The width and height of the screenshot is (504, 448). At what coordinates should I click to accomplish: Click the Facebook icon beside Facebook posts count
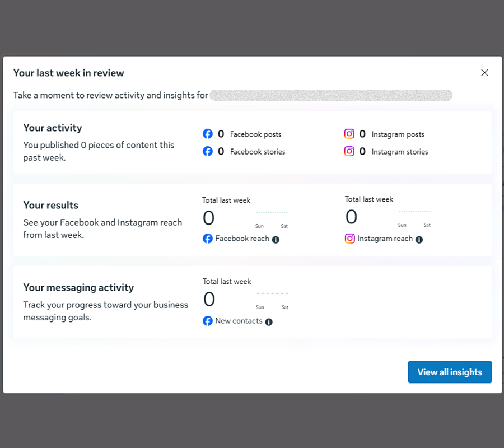pos(207,134)
